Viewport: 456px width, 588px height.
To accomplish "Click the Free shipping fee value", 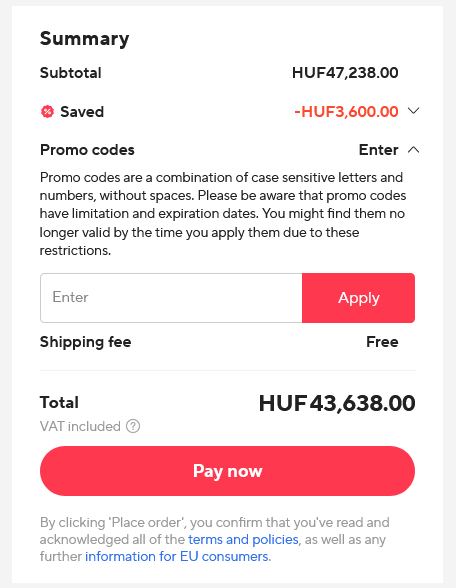I will 382,342.
